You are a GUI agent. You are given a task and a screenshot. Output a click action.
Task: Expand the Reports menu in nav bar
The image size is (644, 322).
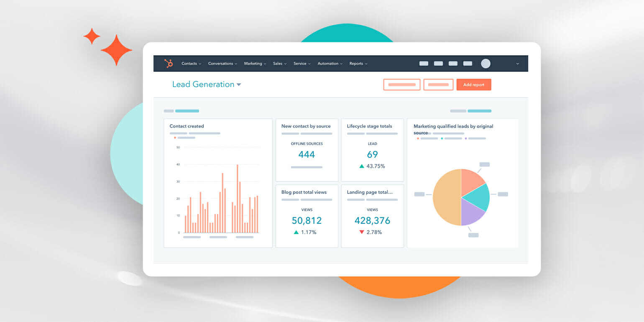pos(358,64)
